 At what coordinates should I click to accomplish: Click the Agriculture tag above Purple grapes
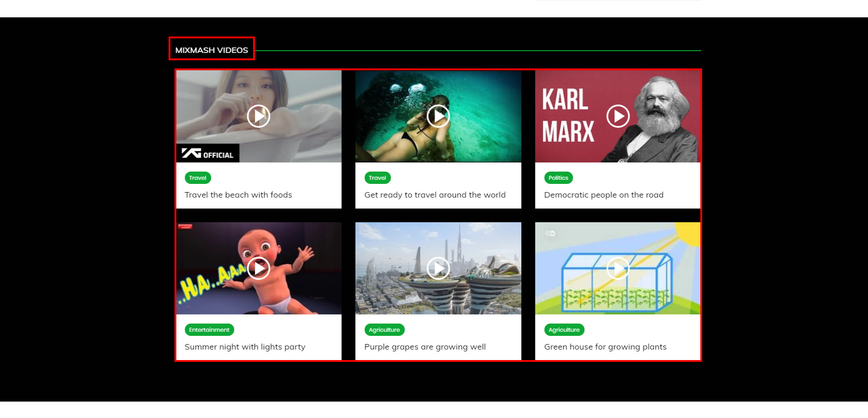(384, 330)
